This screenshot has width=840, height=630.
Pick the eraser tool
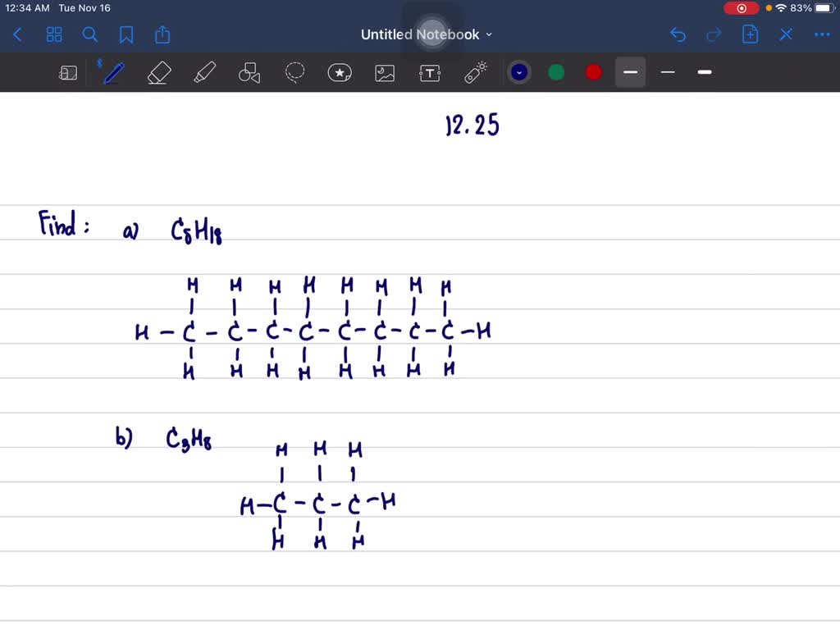coord(158,72)
